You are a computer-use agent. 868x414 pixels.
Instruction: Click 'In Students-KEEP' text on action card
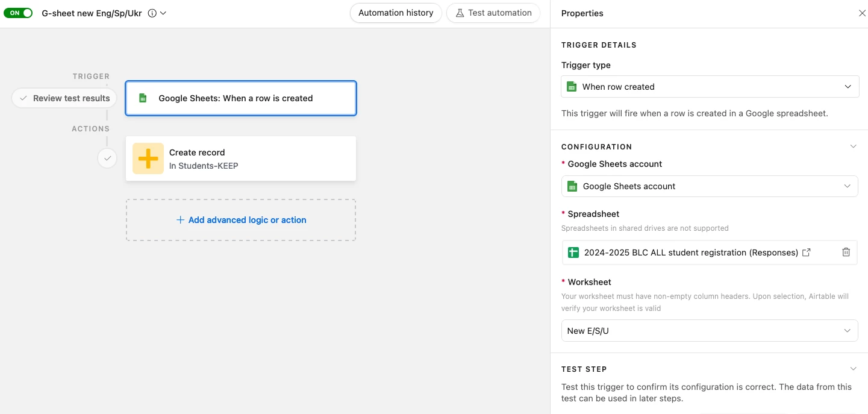click(204, 166)
